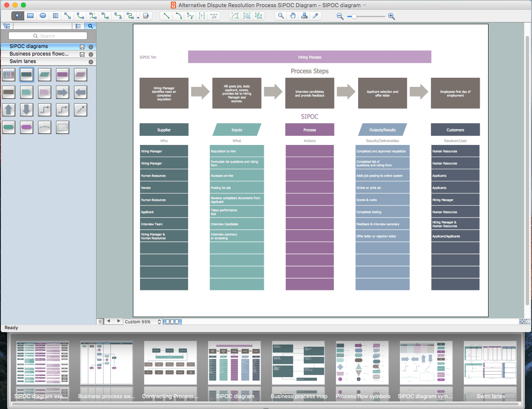Open the SIPOC diagrams library tab
This screenshot has height=409, width=532.
[x=29, y=46]
